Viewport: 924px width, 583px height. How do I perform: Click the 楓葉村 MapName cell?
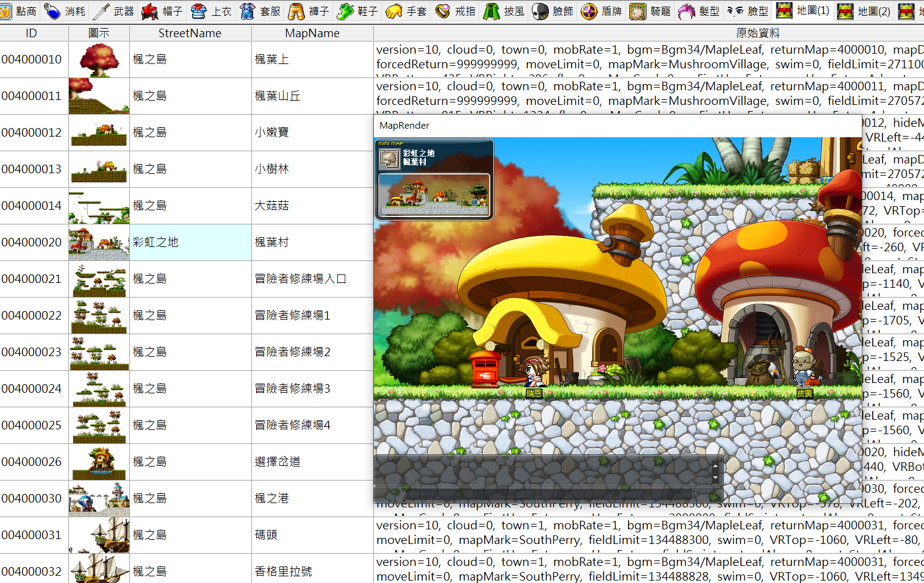click(x=312, y=243)
